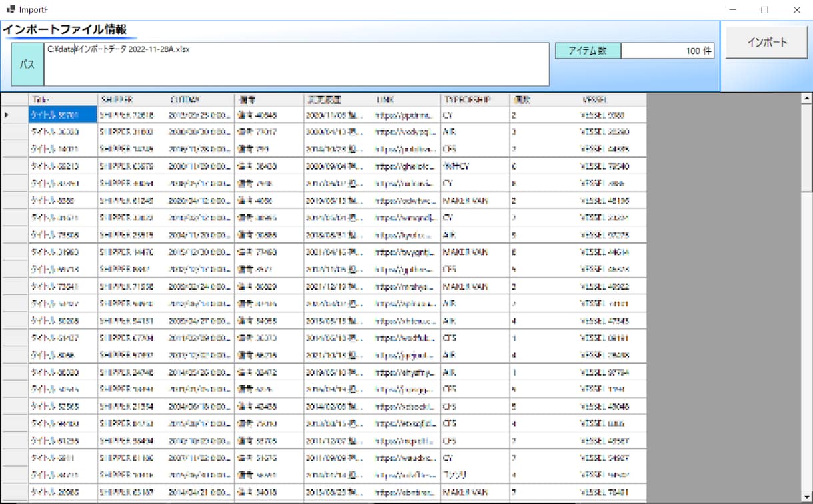Click the LINK column header
The width and height of the screenshot is (813, 504).
pos(406,99)
